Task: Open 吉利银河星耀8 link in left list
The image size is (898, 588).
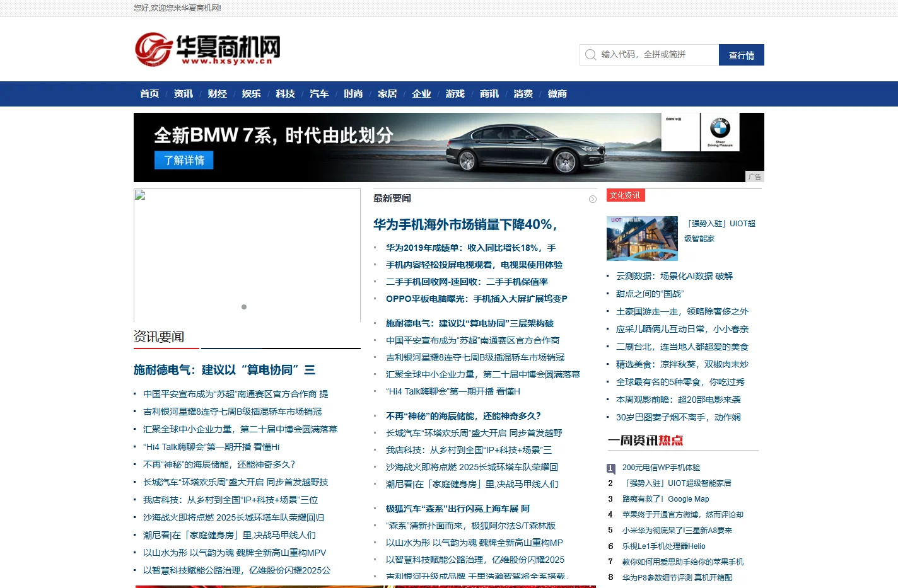Action: [x=233, y=412]
